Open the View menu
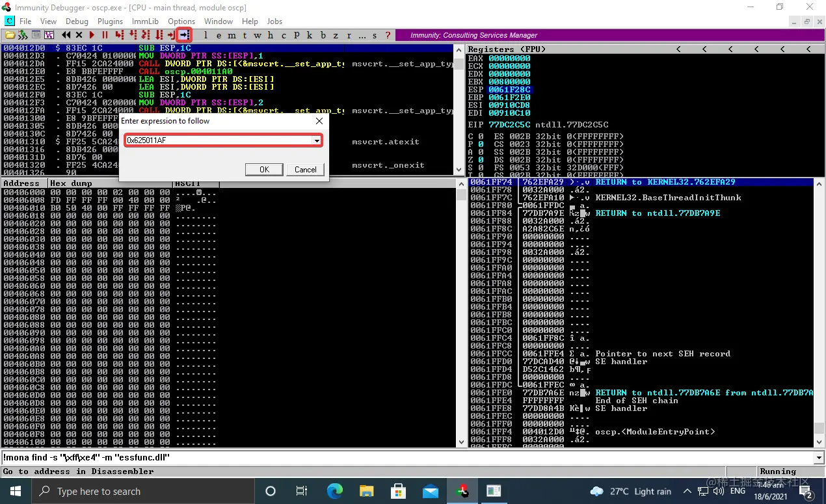Image resolution: width=826 pixels, height=504 pixels. (x=48, y=21)
